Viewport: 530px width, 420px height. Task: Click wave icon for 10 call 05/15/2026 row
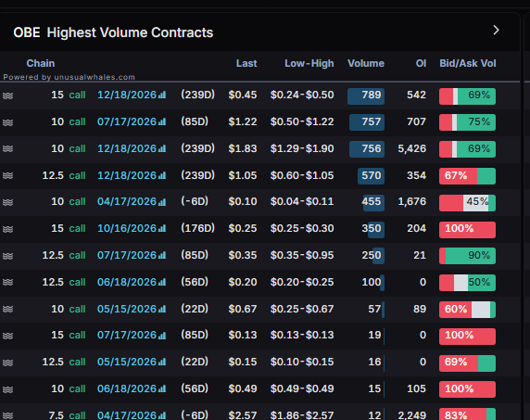tap(7, 309)
